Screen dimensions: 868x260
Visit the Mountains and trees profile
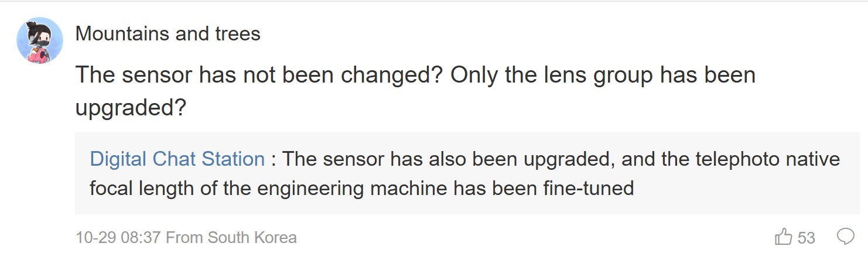tap(168, 34)
